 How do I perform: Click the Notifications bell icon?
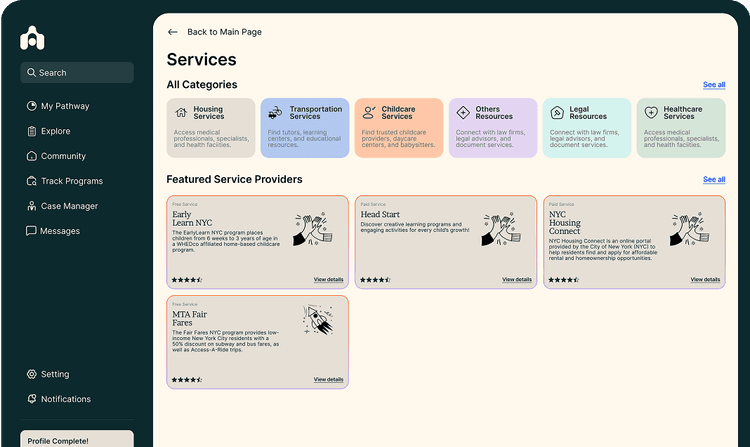pos(32,399)
